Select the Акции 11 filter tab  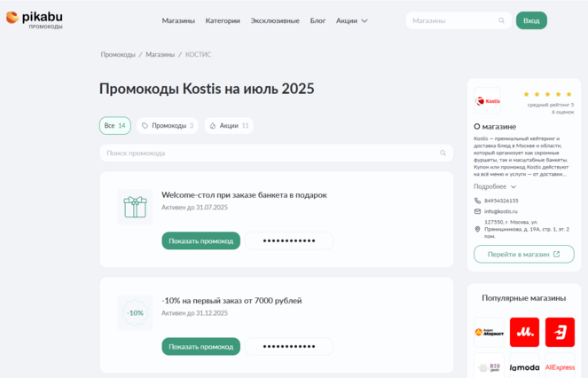coord(229,126)
